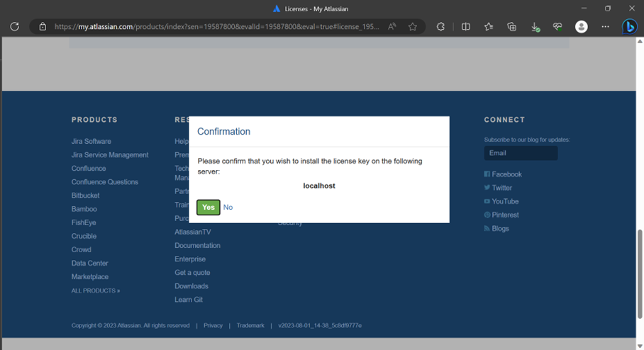Open the Crucible link
The image size is (644, 350).
coord(84,236)
